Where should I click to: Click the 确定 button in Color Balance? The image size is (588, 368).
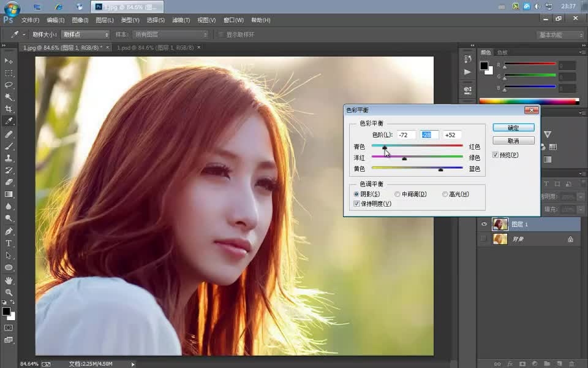click(x=513, y=127)
